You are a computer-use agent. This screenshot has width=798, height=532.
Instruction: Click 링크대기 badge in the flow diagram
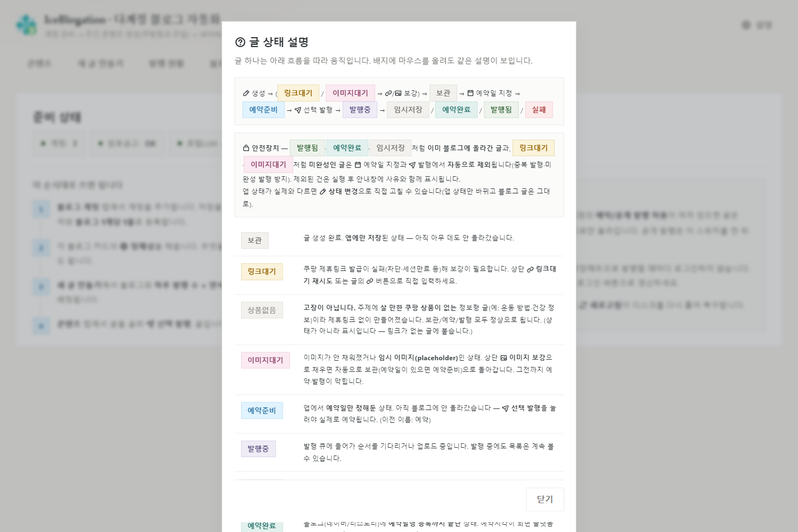(x=298, y=93)
